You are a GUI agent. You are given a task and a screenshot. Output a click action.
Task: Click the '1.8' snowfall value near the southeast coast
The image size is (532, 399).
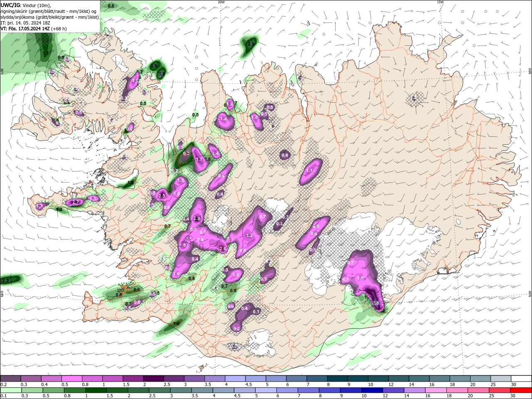pos(375,303)
